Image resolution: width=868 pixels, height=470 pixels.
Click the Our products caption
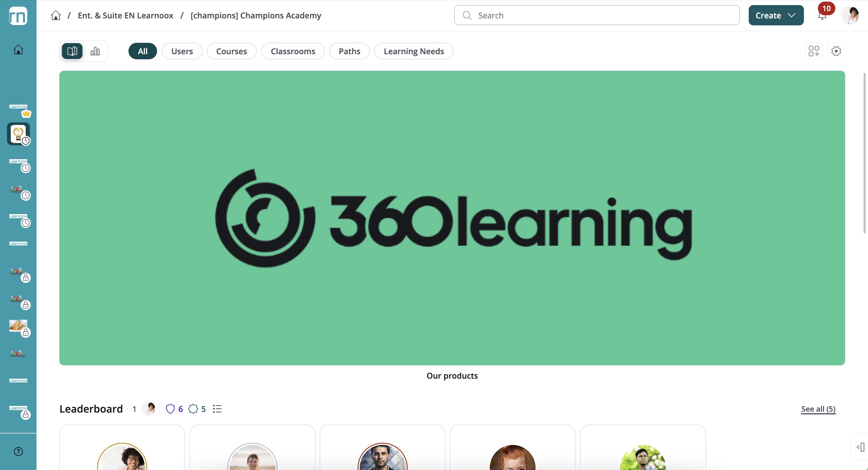tap(452, 375)
